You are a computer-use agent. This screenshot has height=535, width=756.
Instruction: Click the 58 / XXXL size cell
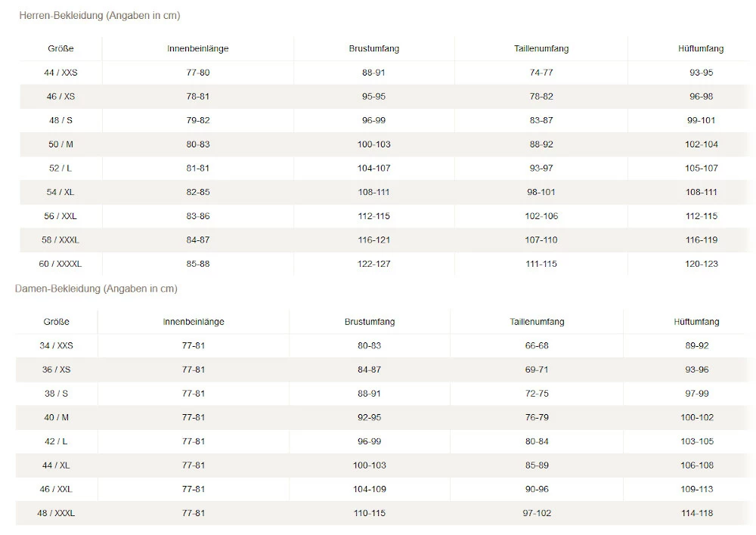coord(60,240)
